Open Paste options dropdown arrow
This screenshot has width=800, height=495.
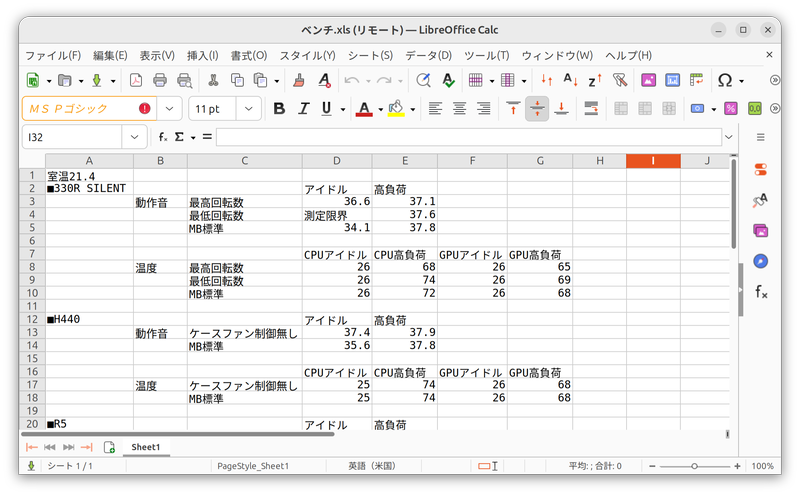[x=277, y=81]
